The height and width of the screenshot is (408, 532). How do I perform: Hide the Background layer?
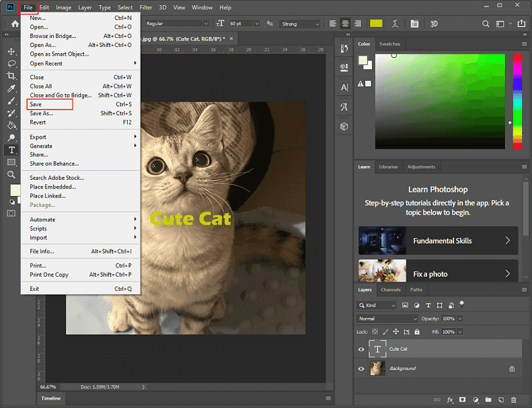[x=360, y=368]
